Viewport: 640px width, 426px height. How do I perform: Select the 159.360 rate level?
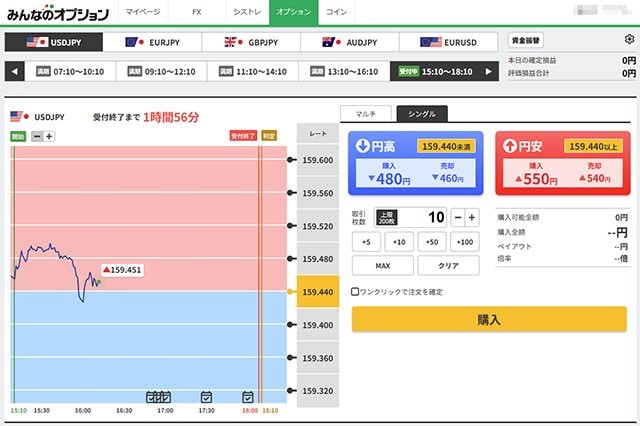point(318,358)
